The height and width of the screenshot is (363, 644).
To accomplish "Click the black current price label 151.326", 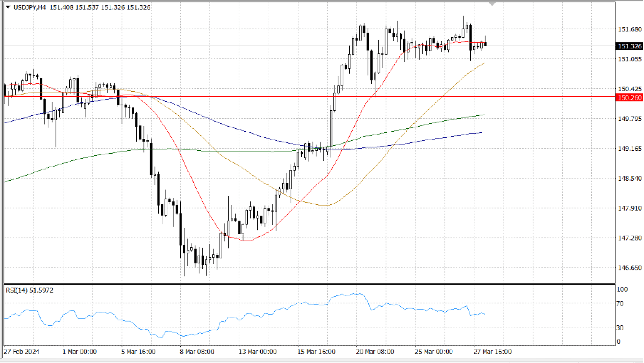I will click(629, 46).
